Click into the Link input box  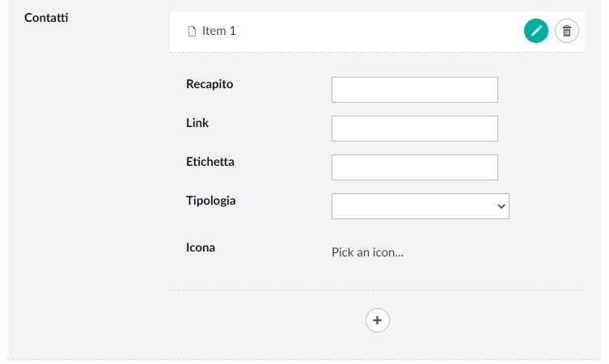pos(414,129)
